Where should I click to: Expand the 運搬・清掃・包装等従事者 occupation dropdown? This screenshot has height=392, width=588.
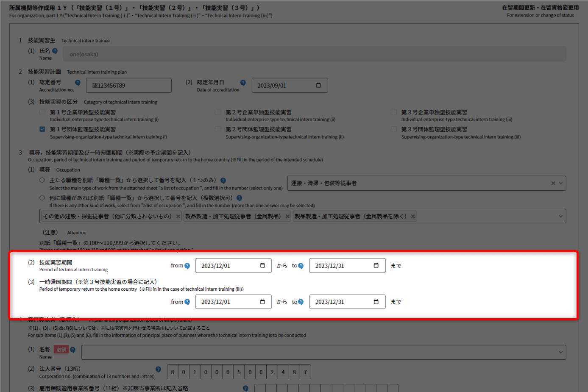[561, 183]
